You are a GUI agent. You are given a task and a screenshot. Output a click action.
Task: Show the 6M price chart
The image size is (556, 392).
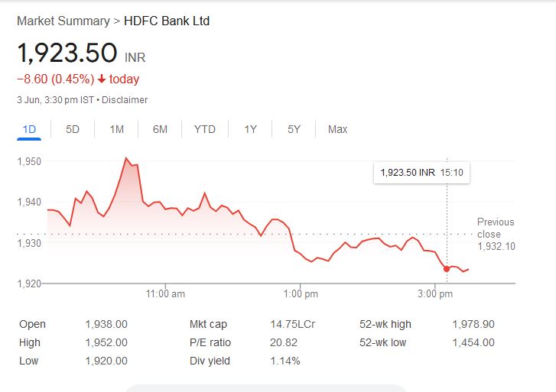160,129
